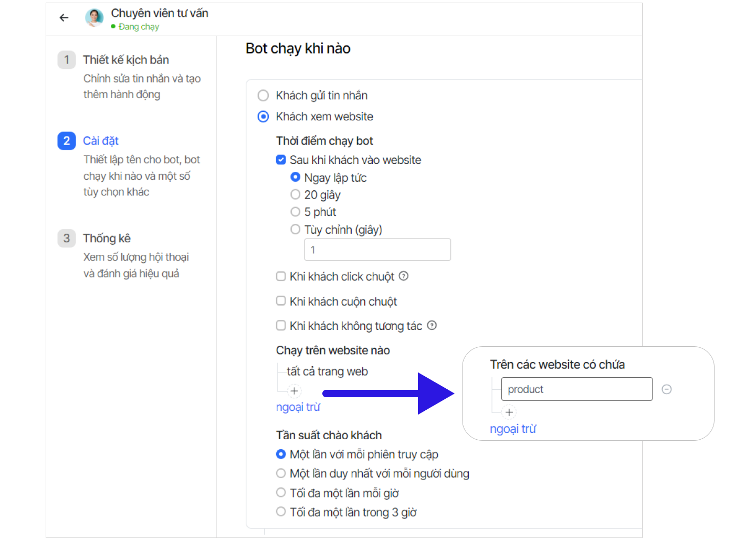Add website condition under 'tất cả trang web'
Viewport: 756px width, 538px height.
tap(295, 391)
